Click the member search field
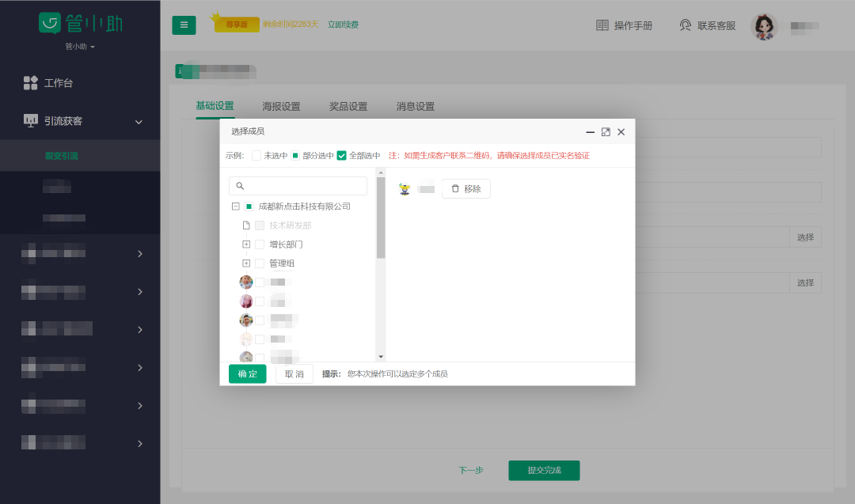This screenshot has height=504, width=855. coord(298,186)
